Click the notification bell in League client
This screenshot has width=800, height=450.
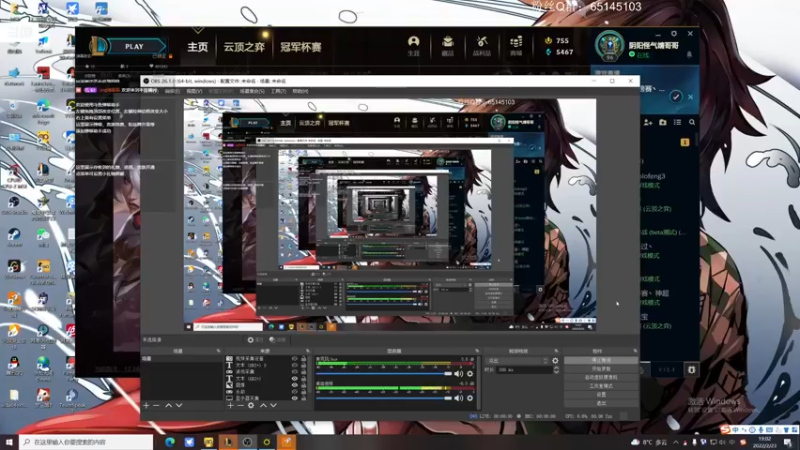pyautogui.click(x=689, y=55)
